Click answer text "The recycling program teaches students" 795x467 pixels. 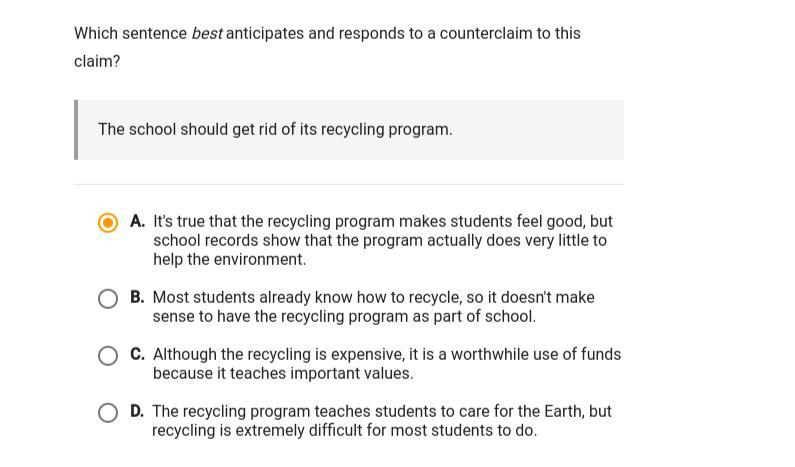click(x=382, y=421)
